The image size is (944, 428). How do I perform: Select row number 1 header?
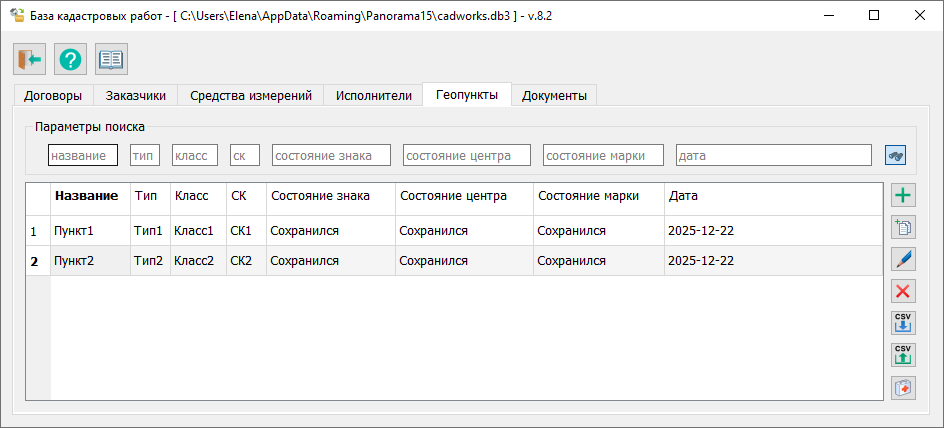(x=38, y=231)
